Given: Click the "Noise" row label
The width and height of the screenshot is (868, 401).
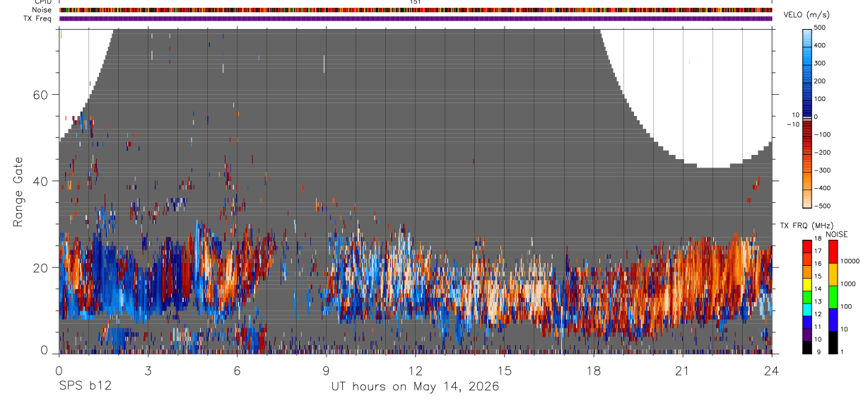Looking at the screenshot, I should [x=42, y=10].
